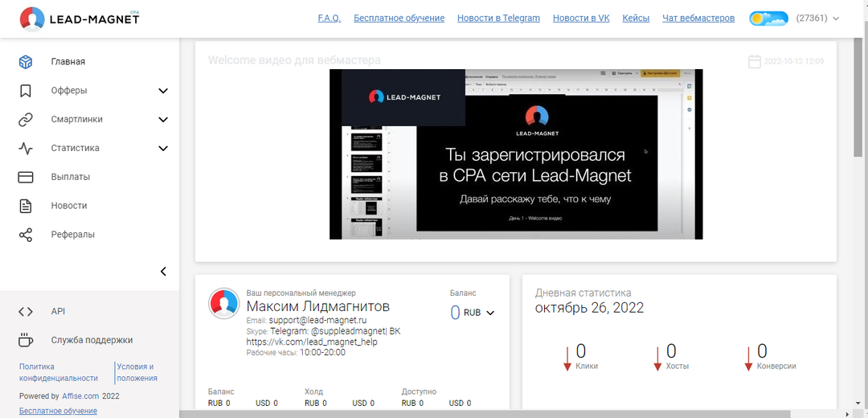Image resolution: width=868 pixels, height=418 pixels.
Task: Click the card icon beside Выплаты
Action: point(26,177)
